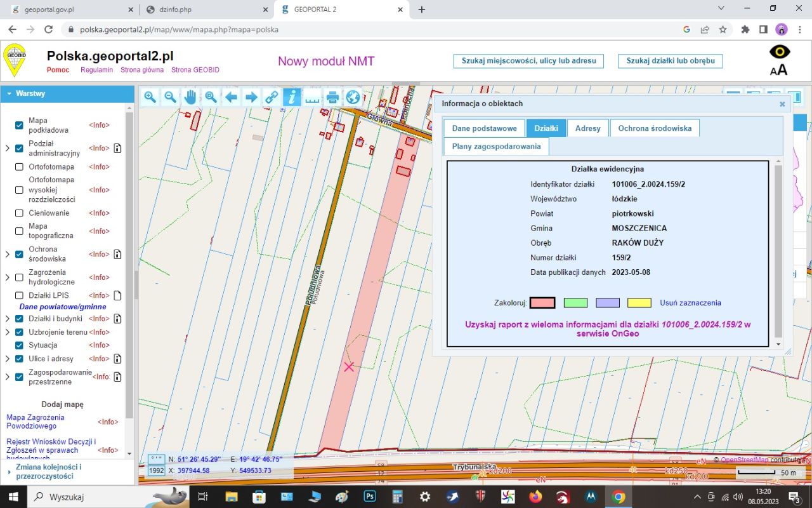Screen dimensions: 812x508
Task: Turn on the Cieniowanie layer
Action: (19, 213)
